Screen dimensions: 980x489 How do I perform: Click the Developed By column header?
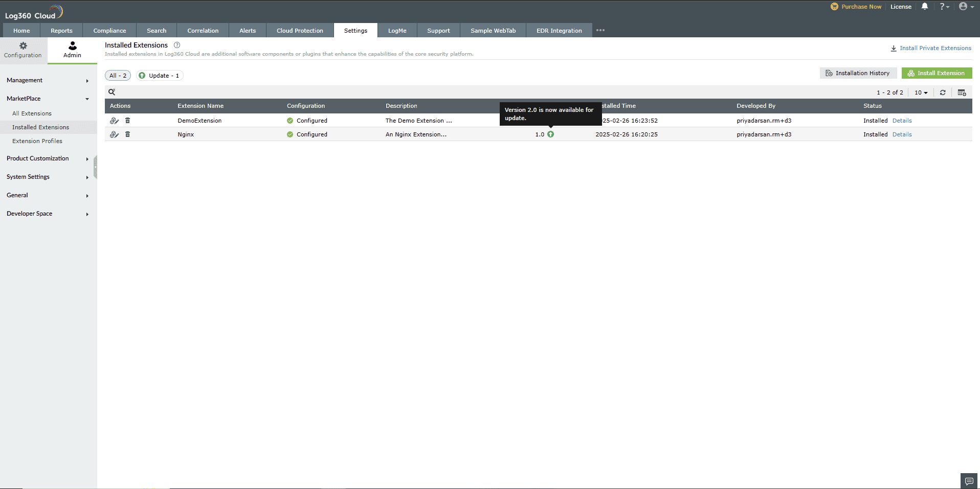756,106
